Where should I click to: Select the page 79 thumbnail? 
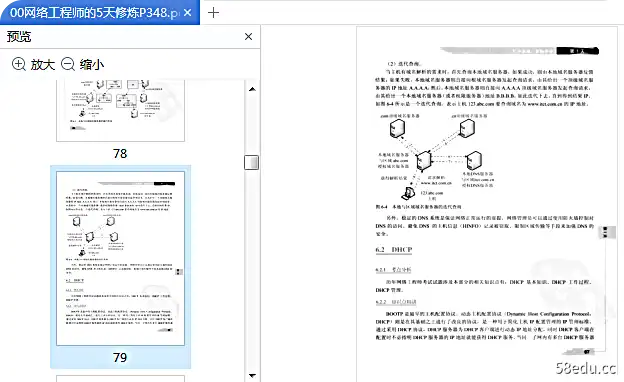(x=121, y=258)
